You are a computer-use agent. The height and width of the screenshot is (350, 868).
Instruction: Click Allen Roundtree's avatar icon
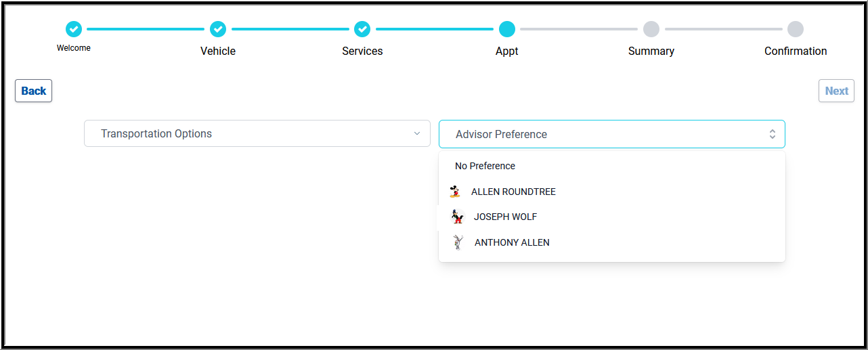(454, 192)
